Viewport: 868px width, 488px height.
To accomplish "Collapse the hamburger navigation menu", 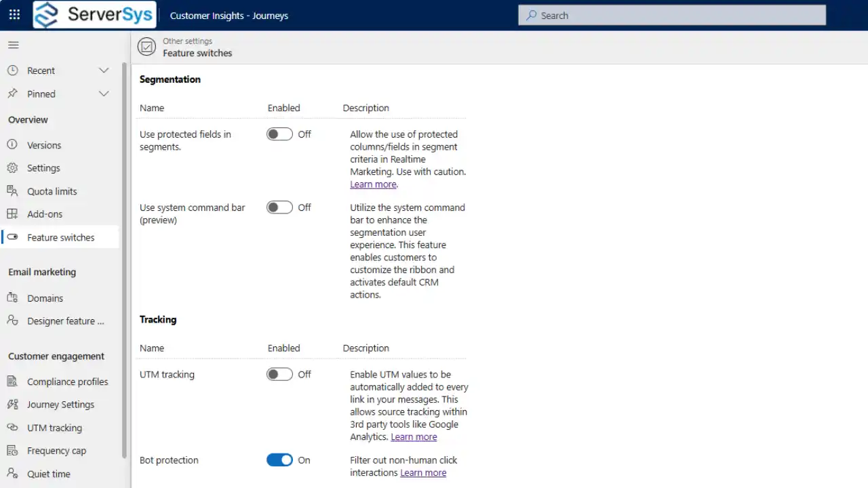I will coord(13,45).
